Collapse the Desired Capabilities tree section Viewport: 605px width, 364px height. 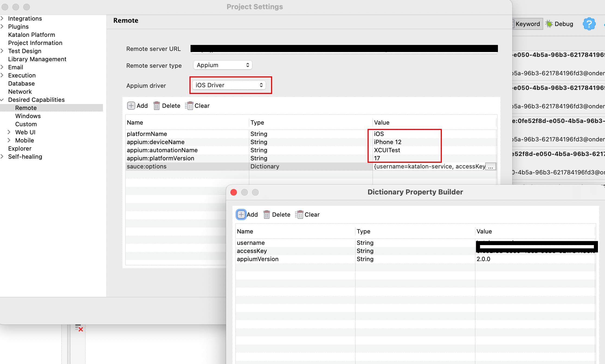(x=3, y=100)
